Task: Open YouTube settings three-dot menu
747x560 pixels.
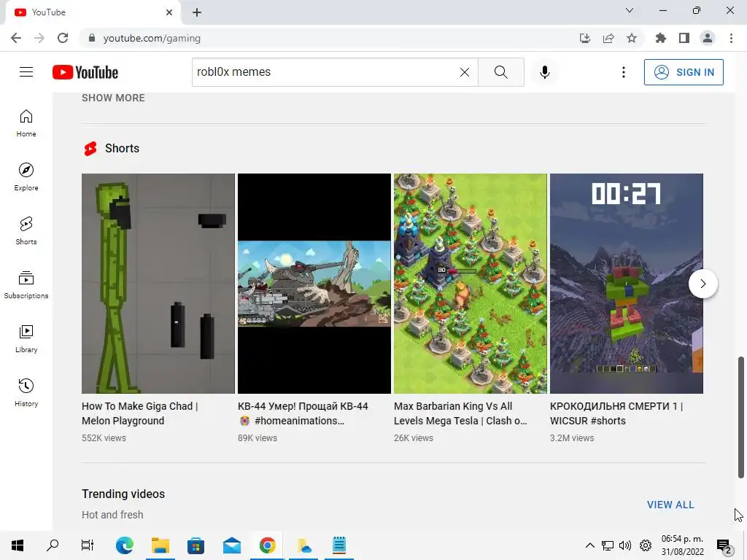Action: pos(623,72)
